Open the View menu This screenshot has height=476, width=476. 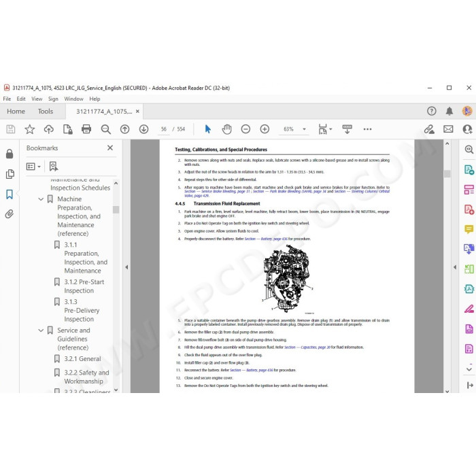tap(37, 99)
